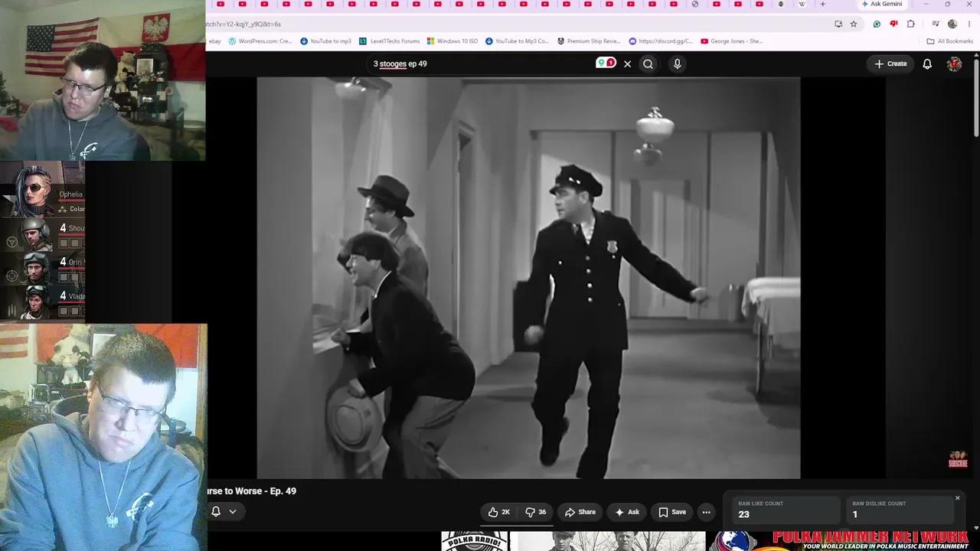980x551 pixels.
Task: Start voice search with the microphone icon
Action: coord(677,64)
